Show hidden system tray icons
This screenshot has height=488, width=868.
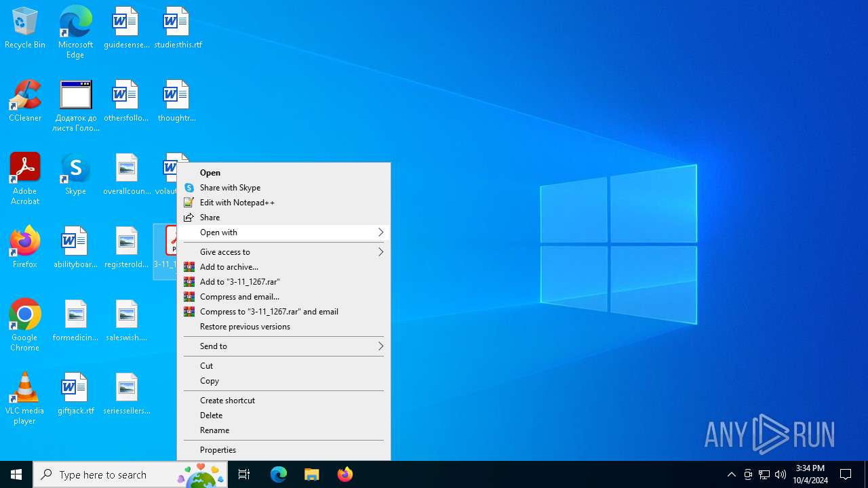tap(731, 474)
